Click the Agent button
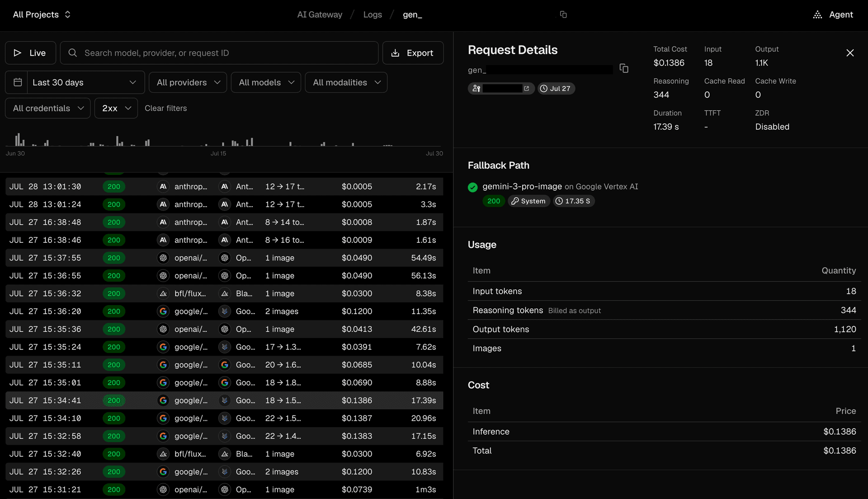 tap(833, 14)
